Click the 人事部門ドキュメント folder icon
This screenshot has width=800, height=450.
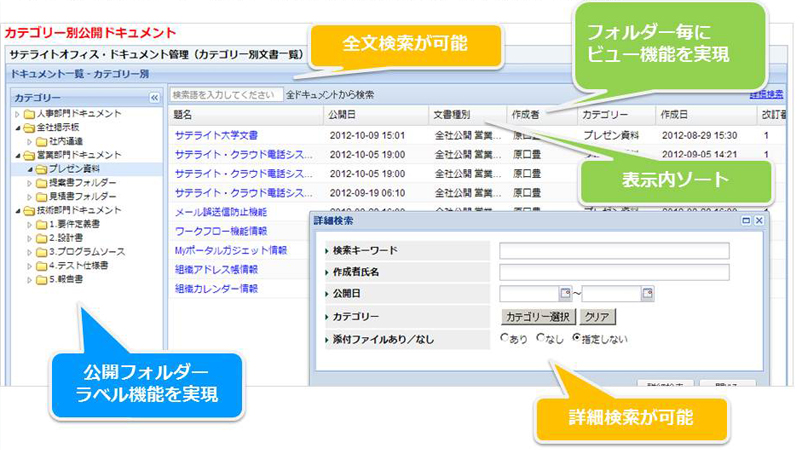click(28, 114)
